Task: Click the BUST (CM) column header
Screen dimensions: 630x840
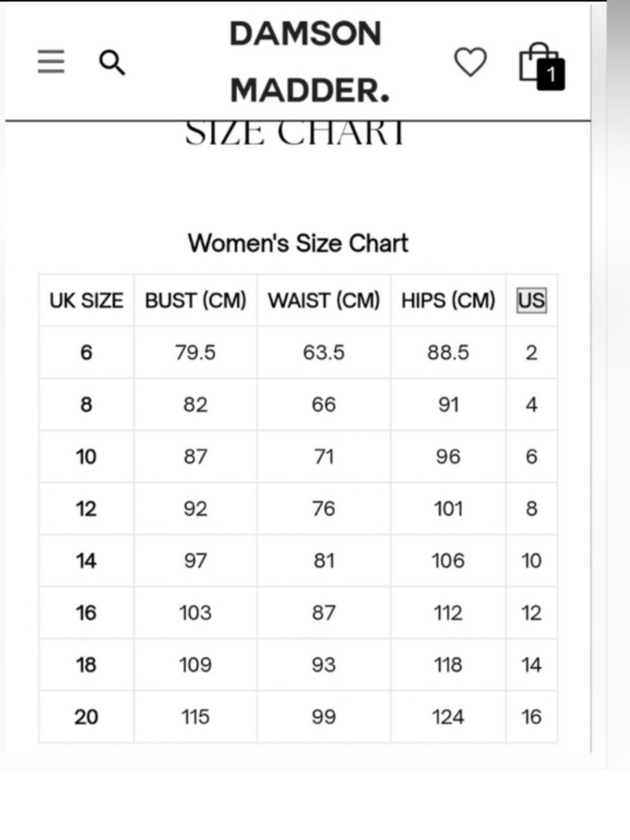Action: pyautogui.click(x=195, y=301)
